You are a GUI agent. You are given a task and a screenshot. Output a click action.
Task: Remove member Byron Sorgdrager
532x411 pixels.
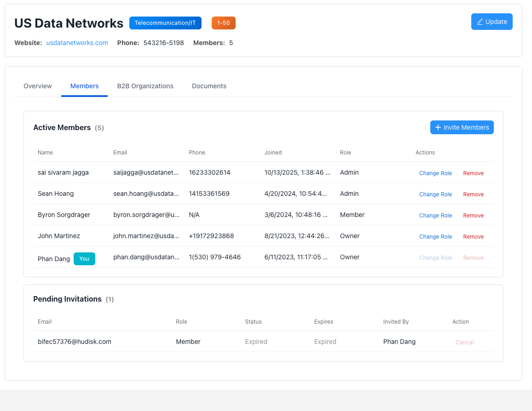click(473, 215)
